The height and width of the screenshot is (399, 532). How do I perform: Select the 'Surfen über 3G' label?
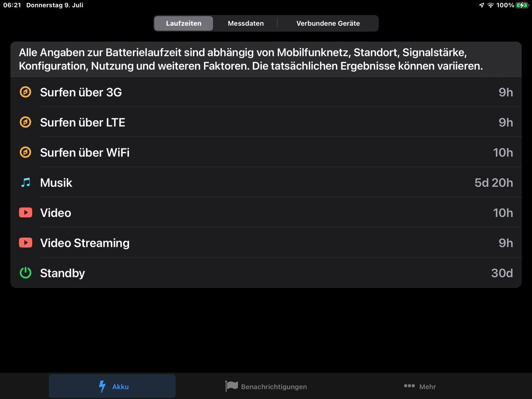coord(81,92)
